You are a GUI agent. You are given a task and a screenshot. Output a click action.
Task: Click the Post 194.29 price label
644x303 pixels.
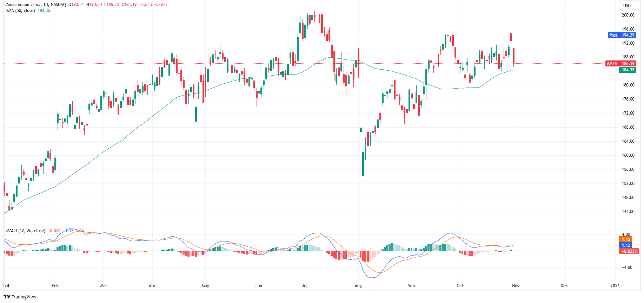tap(622, 35)
